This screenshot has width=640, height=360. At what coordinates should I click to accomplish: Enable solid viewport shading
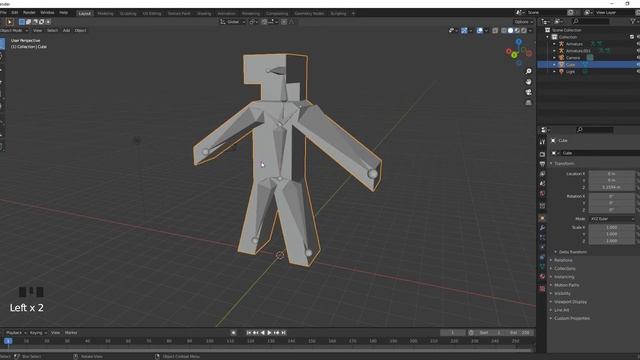pos(510,30)
